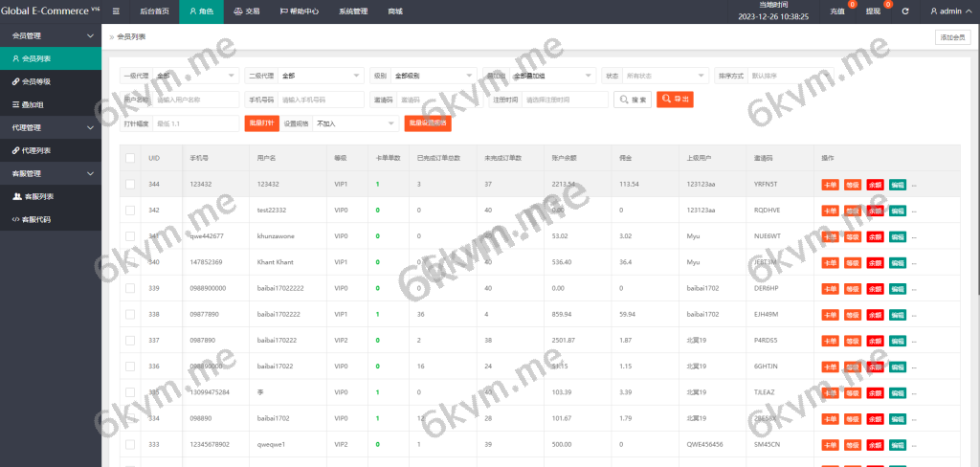Check the row checkbox for UID 344

[129, 184]
